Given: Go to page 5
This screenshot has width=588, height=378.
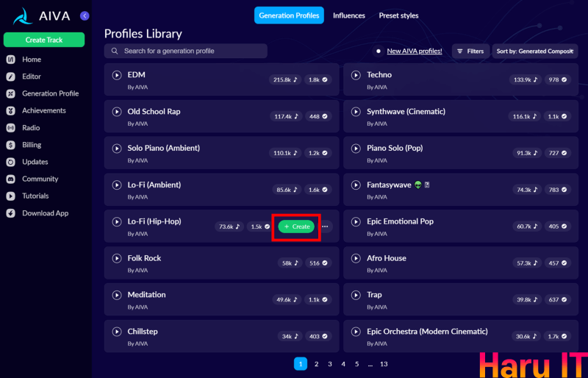Looking at the screenshot, I should [357, 364].
